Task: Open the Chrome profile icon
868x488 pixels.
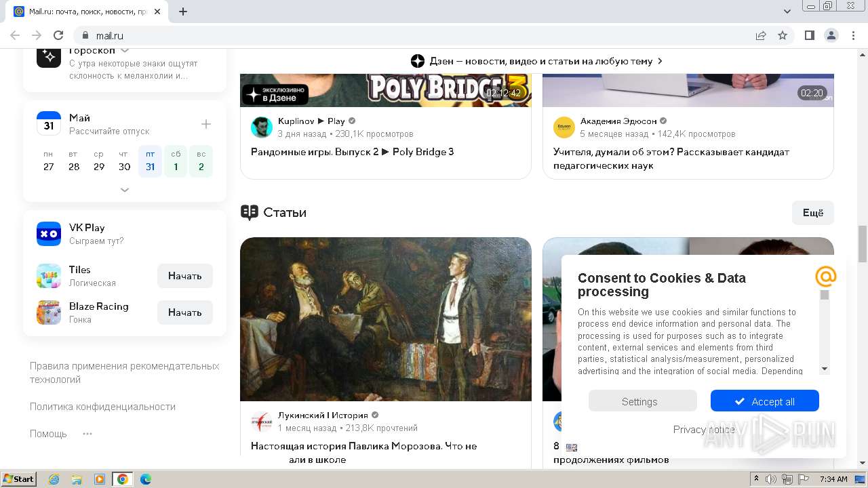Action: pos(831,35)
